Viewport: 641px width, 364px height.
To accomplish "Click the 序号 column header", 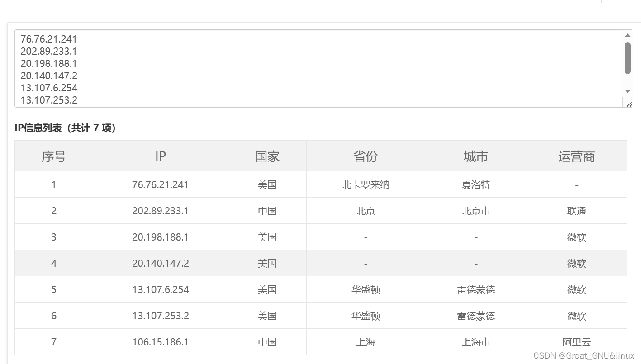I will [x=54, y=156].
